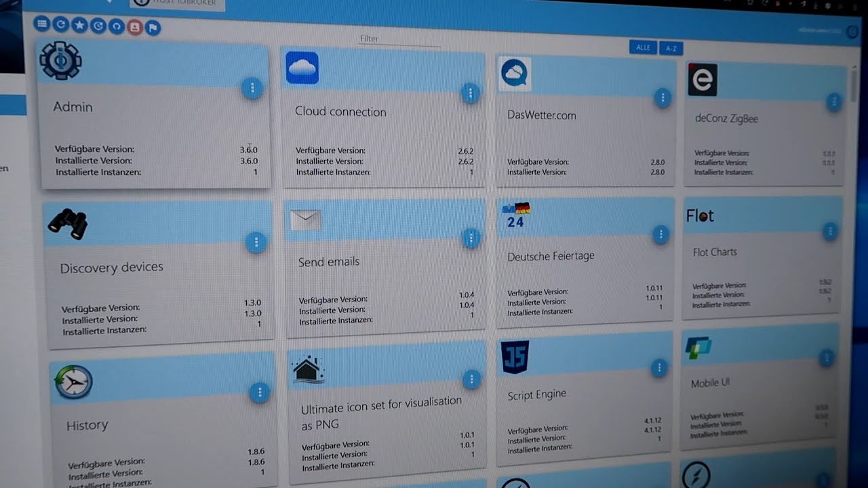Click "Verfügbare Version:" label on Send emails card
This screenshot has width=868, height=488.
tap(333, 300)
